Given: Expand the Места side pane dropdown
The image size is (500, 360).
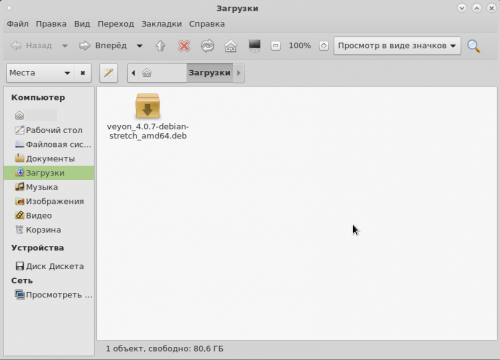Looking at the screenshot, I should click(x=41, y=73).
